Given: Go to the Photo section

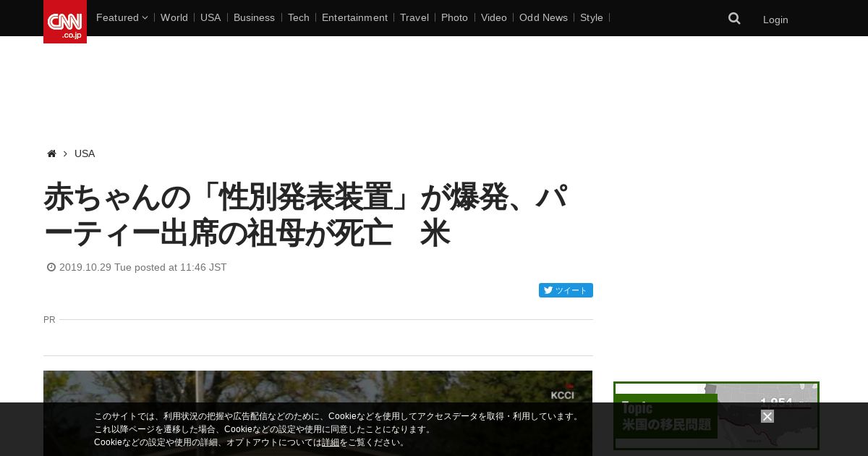Looking at the screenshot, I should pyautogui.click(x=454, y=17).
